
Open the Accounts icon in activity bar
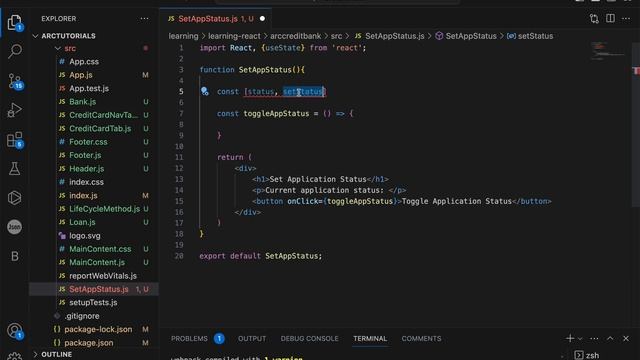tap(15, 331)
